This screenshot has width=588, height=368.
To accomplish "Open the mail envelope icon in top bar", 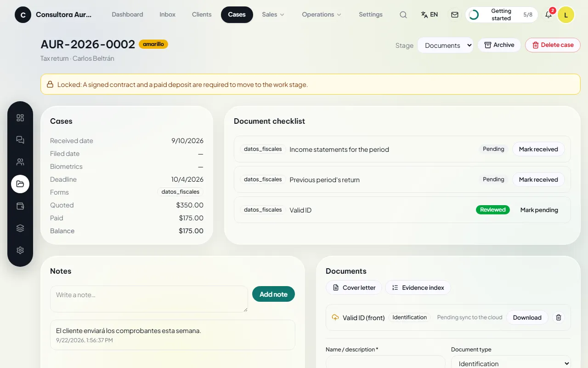I will (x=455, y=15).
